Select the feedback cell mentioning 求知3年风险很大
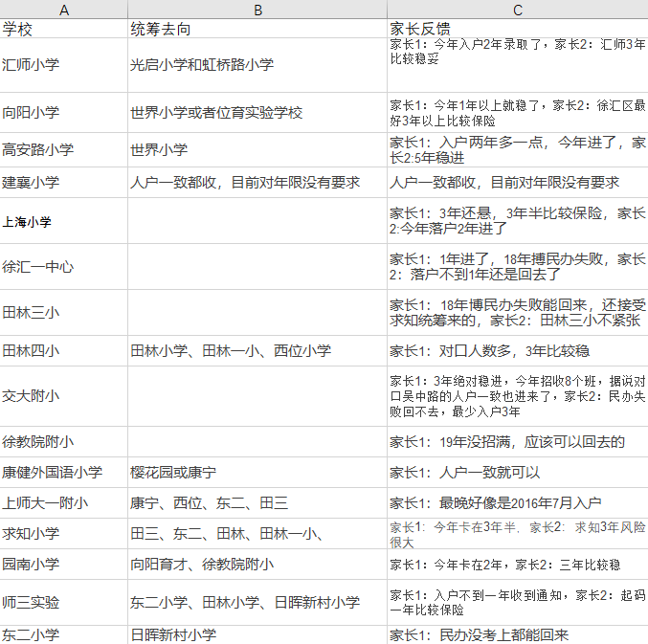Screen dimensions: 648x644 pos(518,533)
